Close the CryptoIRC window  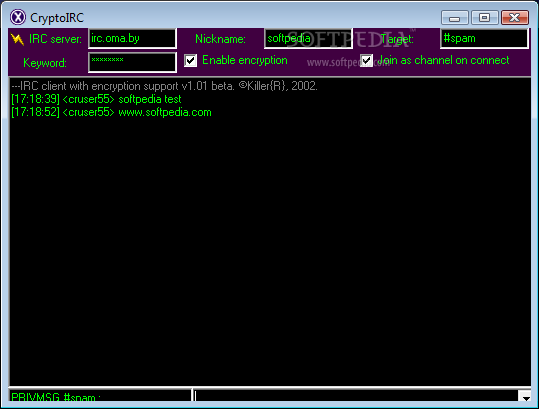(515, 18)
